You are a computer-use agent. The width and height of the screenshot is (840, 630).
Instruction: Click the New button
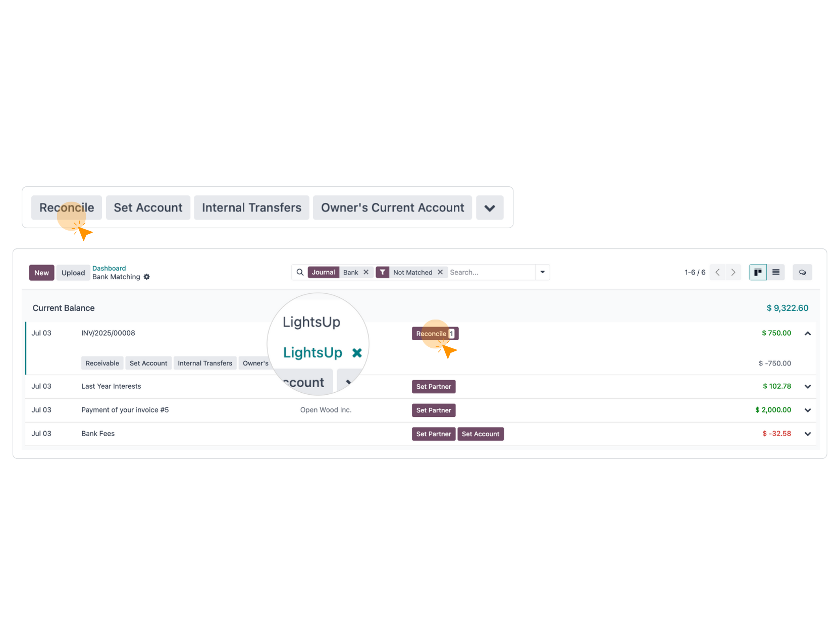point(41,272)
